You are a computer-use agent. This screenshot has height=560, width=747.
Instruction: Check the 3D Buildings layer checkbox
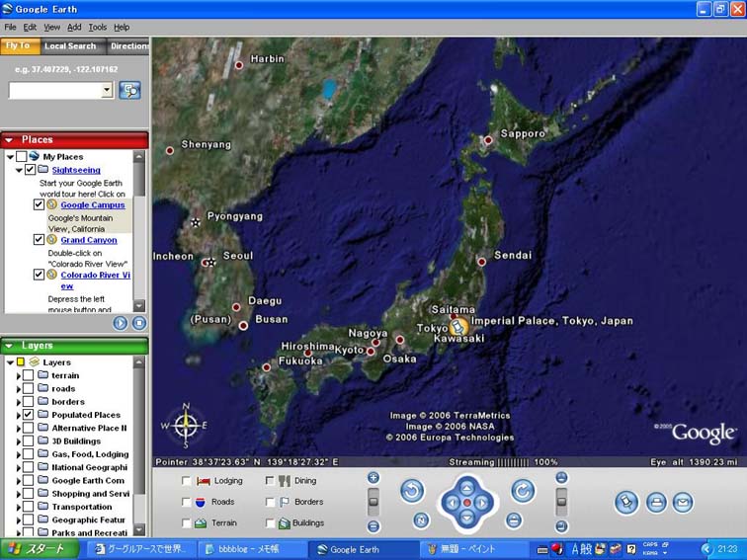[28, 440]
